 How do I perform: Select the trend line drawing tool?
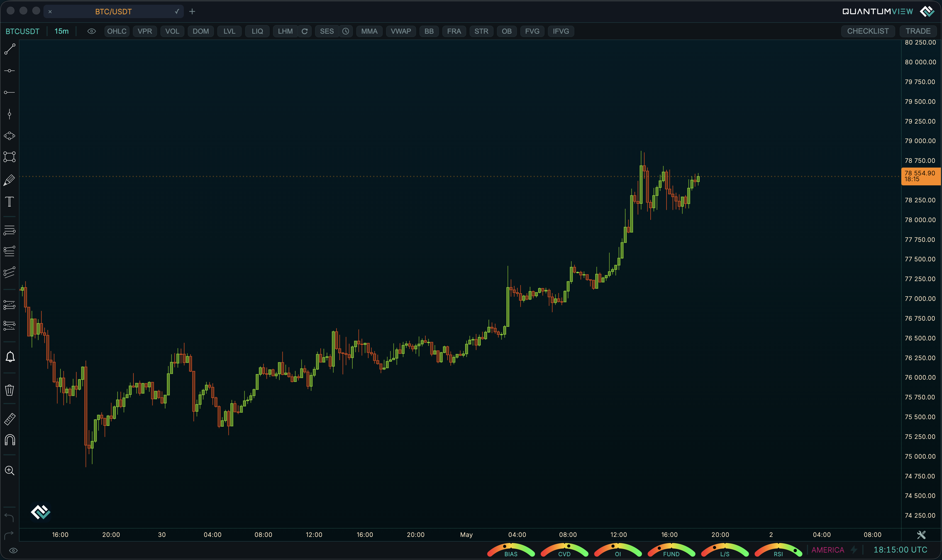(x=9, y=49)
